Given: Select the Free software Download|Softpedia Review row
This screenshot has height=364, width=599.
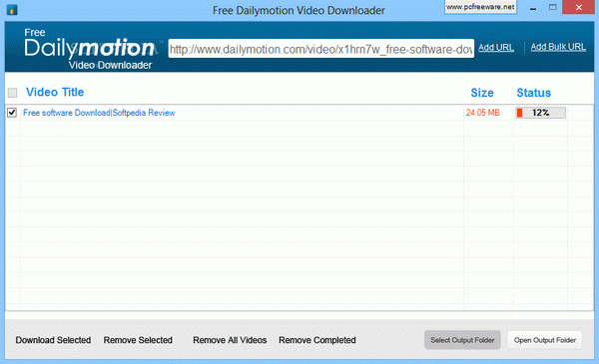Looking at the screenshot, I should point(299,113).
